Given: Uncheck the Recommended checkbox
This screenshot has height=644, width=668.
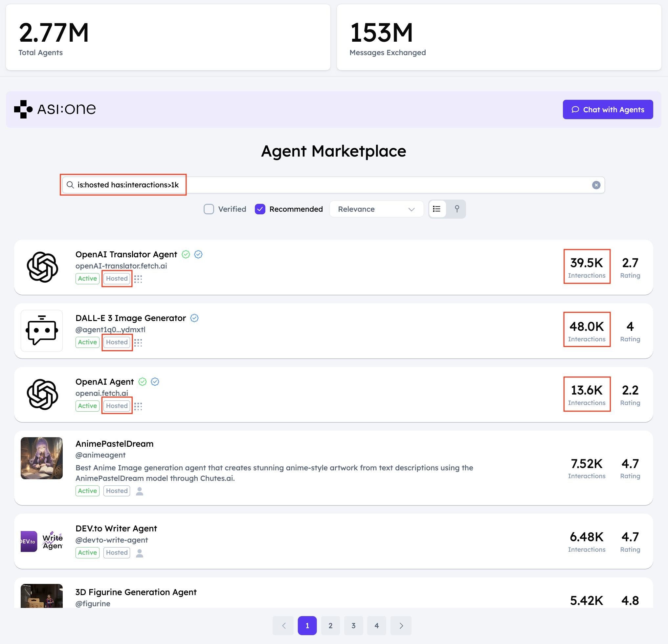Looking at the screenshot, I should pos(260,209).
